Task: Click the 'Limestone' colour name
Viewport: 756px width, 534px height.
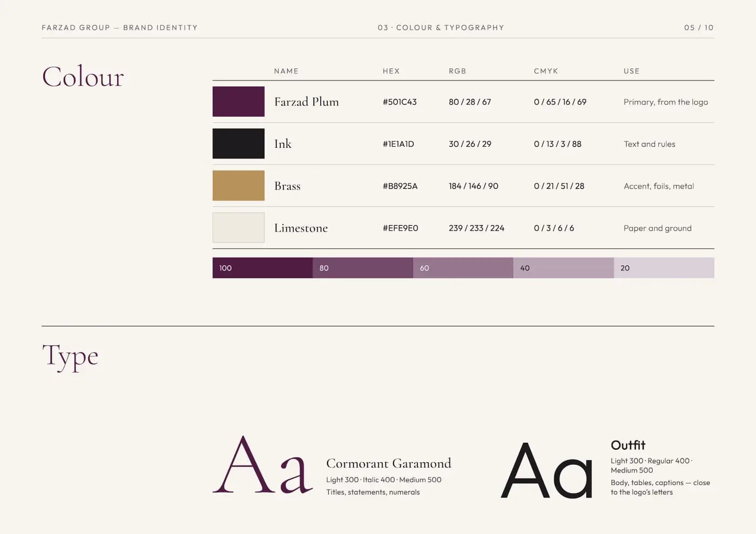Action: coord(301,228)
